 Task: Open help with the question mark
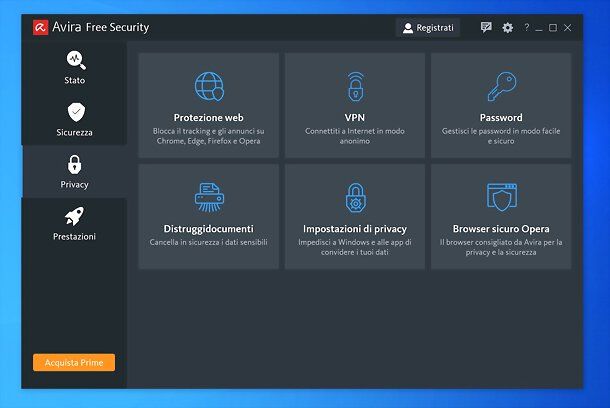526,27
